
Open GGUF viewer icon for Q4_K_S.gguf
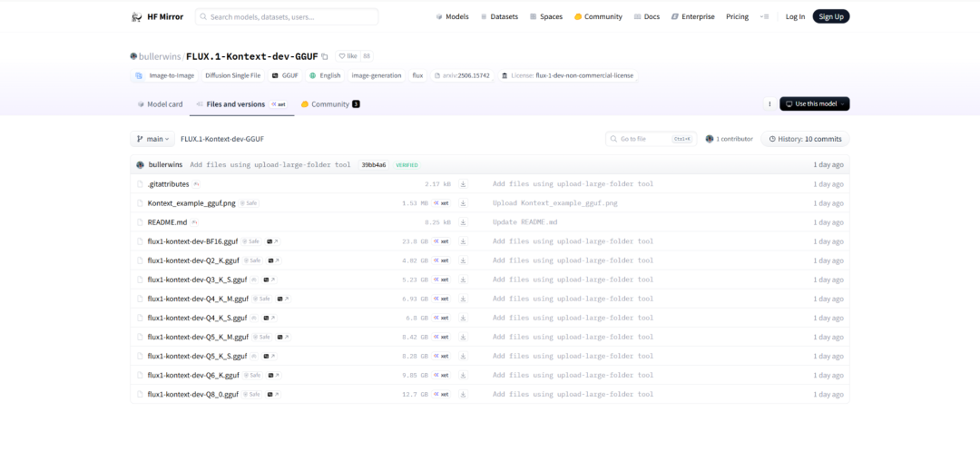(x=270, y=318)
